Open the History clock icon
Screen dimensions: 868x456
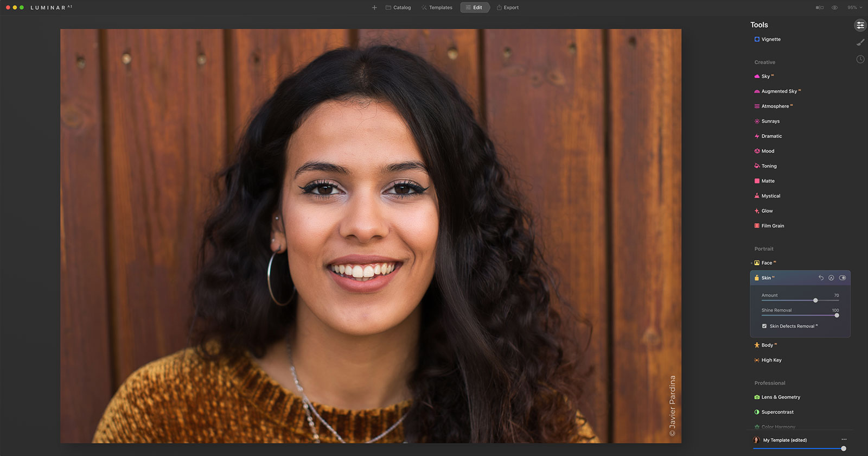pyautogui.click(x=860, y=59)
